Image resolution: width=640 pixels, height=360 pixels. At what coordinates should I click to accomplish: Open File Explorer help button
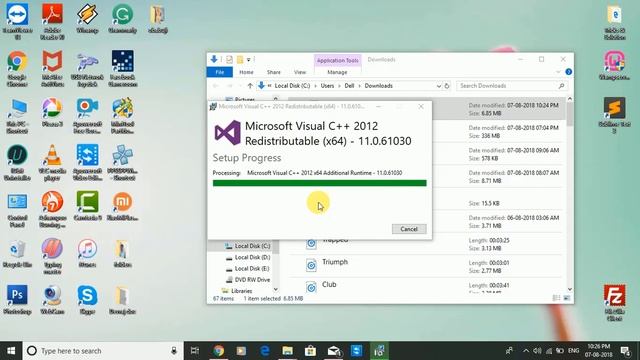click(x=569, y=72)
